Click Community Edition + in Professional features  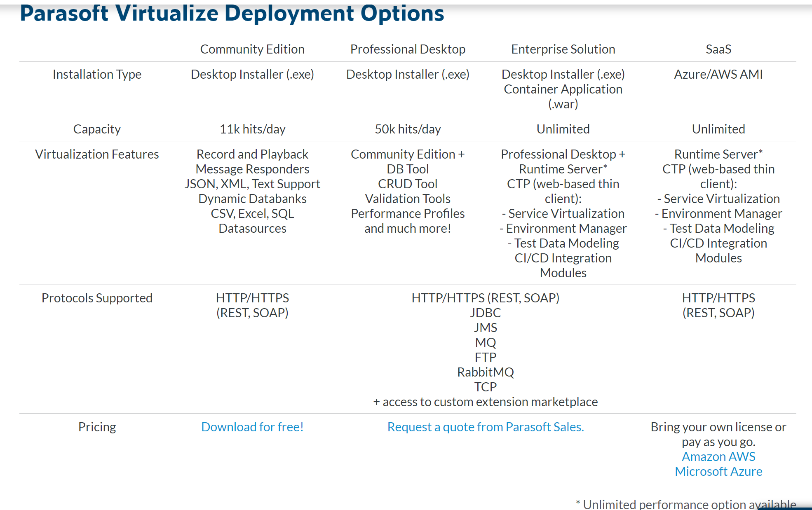coord(408,154)
